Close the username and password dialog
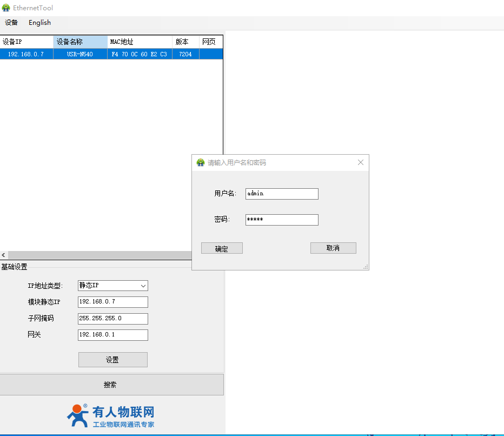 [361, 162]
